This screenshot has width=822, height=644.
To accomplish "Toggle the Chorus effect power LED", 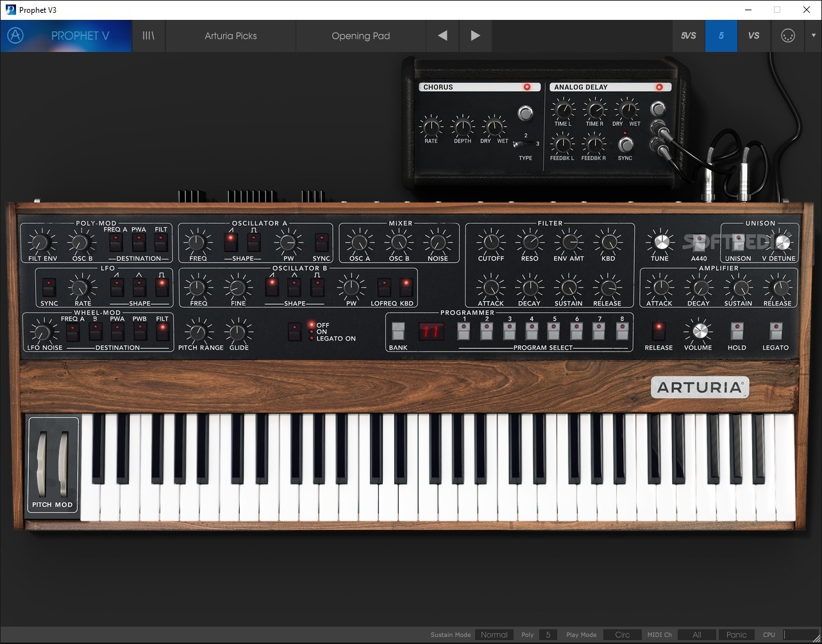I will (x=527, y=87).
